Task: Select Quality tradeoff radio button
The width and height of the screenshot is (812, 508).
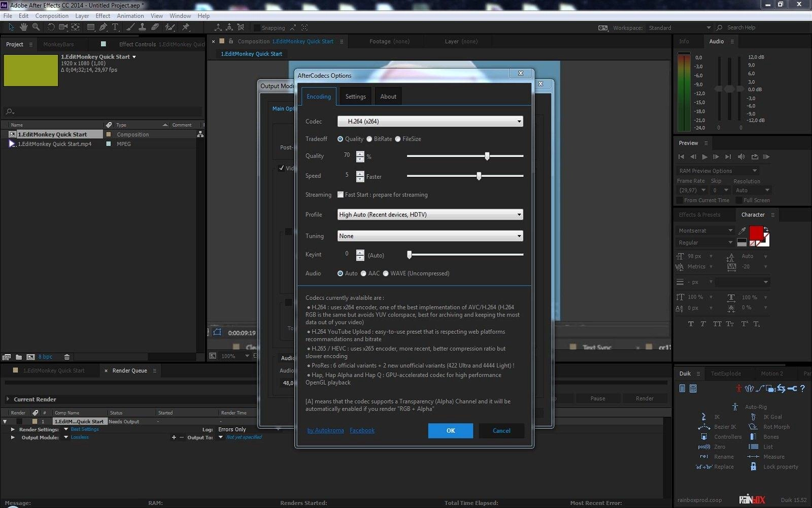Action: click(340, 139)
